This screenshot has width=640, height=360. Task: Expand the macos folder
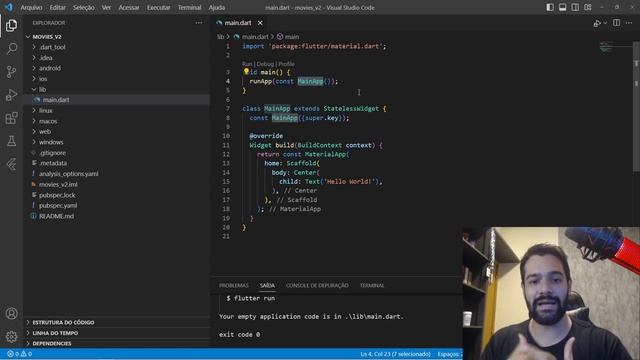pyautogui.click(x=116, y=121)
